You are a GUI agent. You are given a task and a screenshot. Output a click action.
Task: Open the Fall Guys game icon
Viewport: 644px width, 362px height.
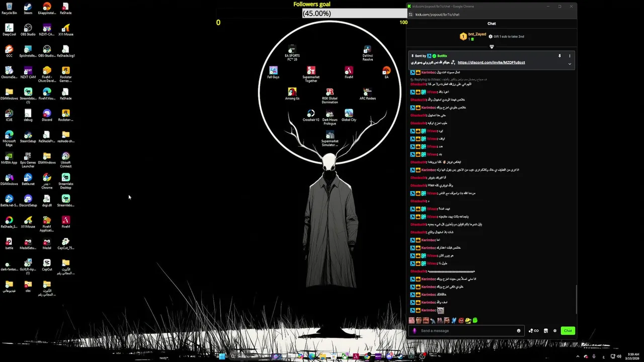(x=273, y=73)
